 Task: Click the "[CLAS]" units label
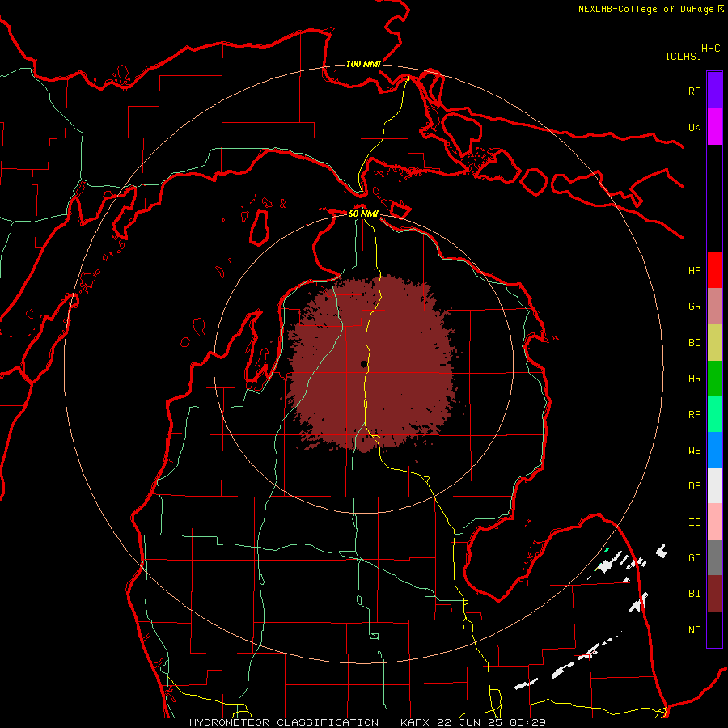click(x=684, y=56)
